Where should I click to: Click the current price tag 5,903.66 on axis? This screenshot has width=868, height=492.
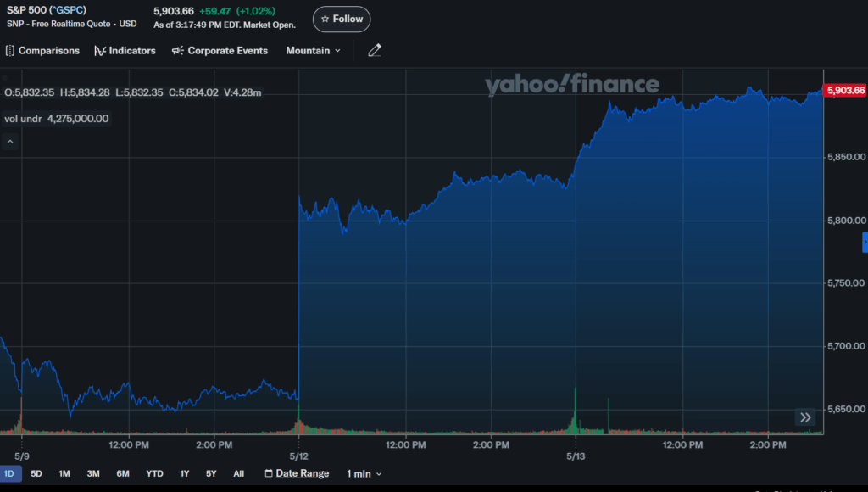pyautogui.click(x=845, y=90)
